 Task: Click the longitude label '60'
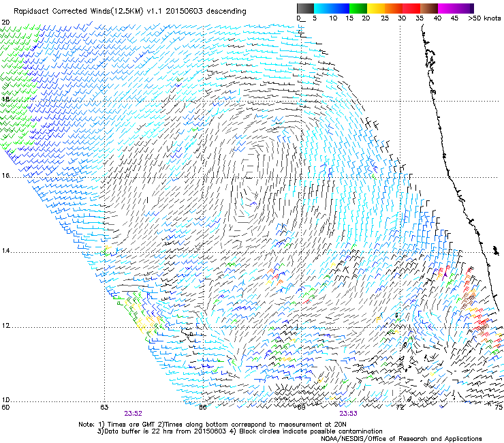click(5, 408)
